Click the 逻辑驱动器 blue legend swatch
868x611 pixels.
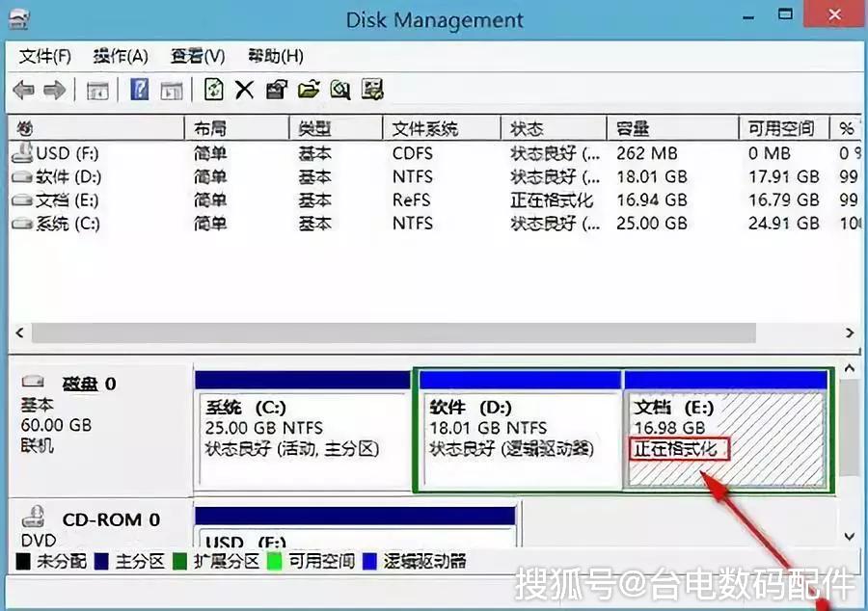pyautogui.click(x=369, y=561)
